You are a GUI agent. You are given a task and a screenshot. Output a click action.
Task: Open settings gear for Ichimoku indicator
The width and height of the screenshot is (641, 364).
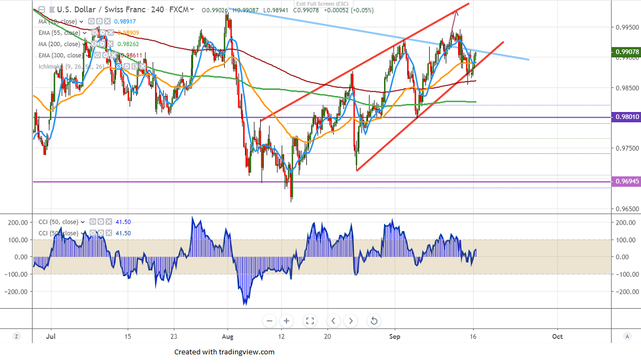point(126,66)
